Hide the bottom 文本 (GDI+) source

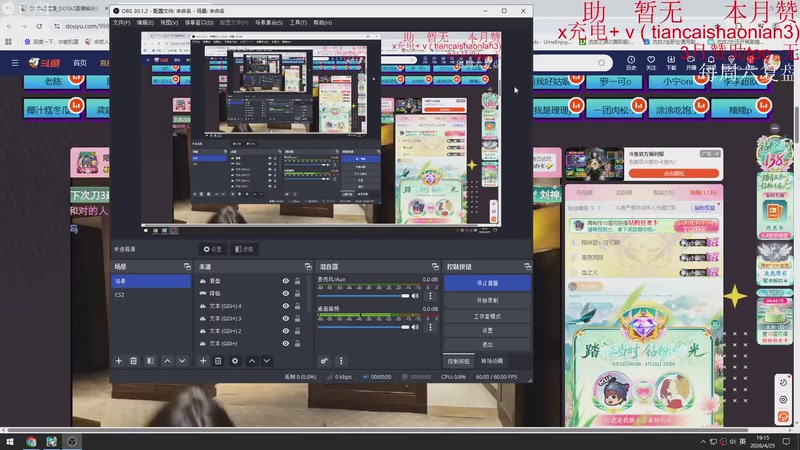pos(285,343)
